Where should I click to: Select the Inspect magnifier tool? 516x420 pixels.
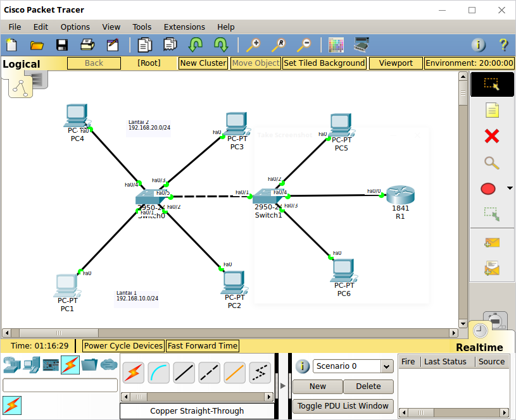(x=491, y=163)
